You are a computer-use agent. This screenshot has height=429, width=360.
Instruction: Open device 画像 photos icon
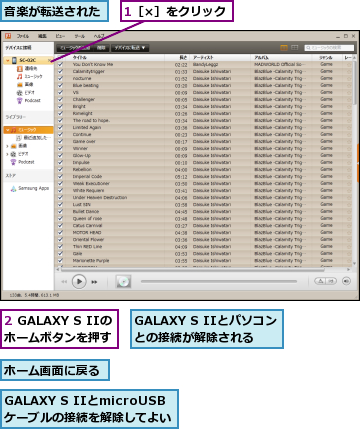[x=20, y=84]
